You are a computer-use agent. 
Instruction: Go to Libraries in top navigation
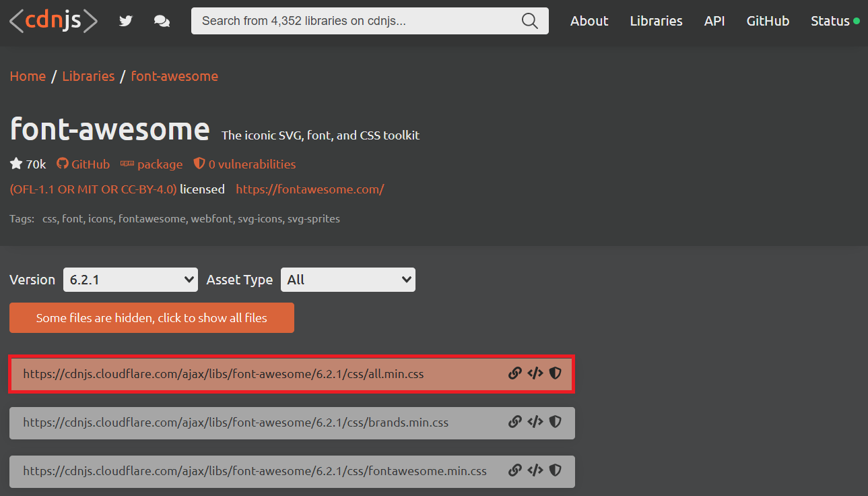[657, 21]
